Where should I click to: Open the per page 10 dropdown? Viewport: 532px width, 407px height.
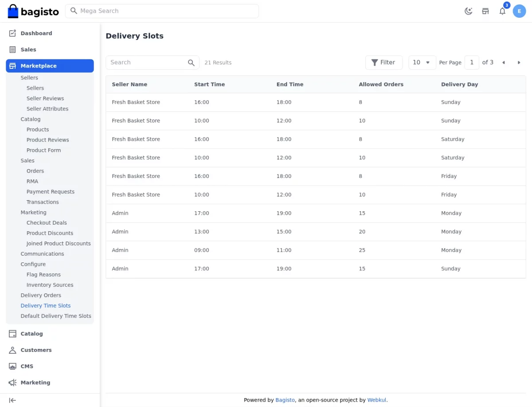[422, 63]
